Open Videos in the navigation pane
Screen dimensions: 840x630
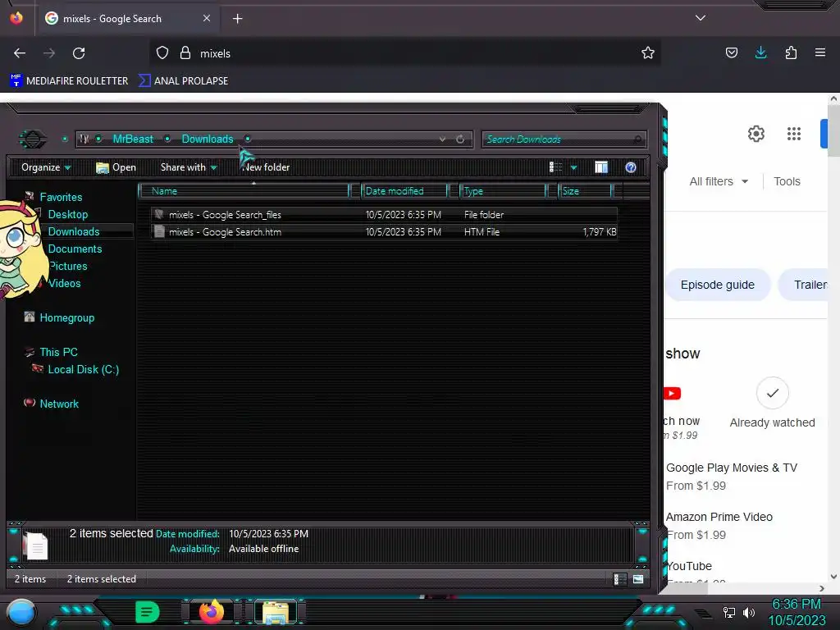coord(64,283)
